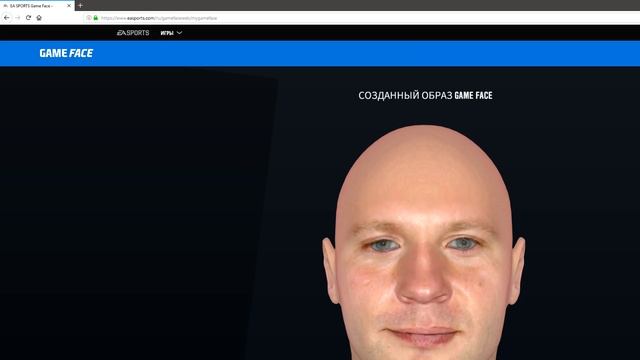Click the СОЗДАННЫЙ ОБРАЗ GAME FACE heading
The image size is (640, 360).
click(425, 96)
